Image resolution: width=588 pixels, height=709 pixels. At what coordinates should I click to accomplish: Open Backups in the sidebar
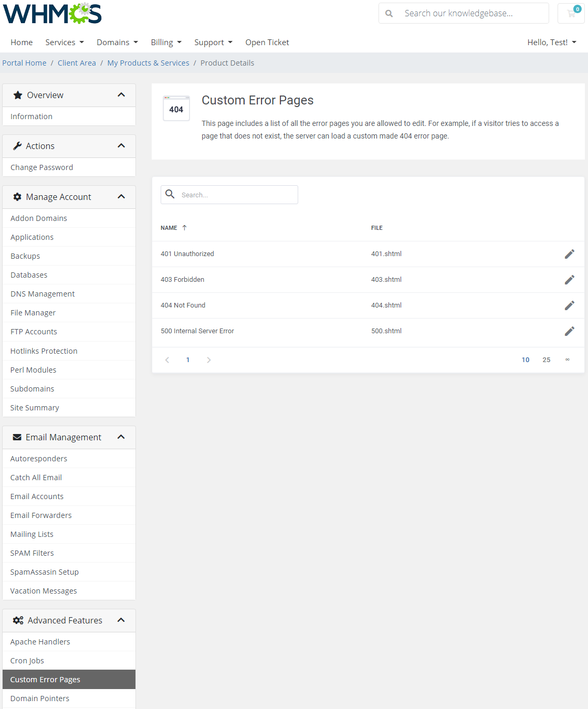69,256
